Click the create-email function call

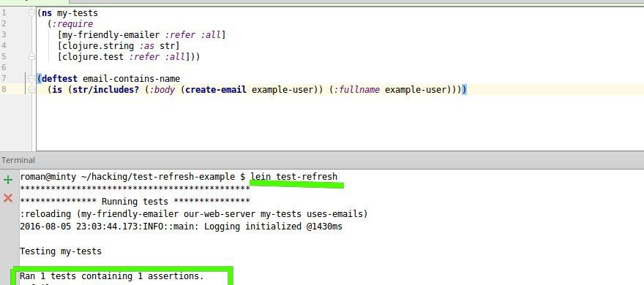coord(216,89)
